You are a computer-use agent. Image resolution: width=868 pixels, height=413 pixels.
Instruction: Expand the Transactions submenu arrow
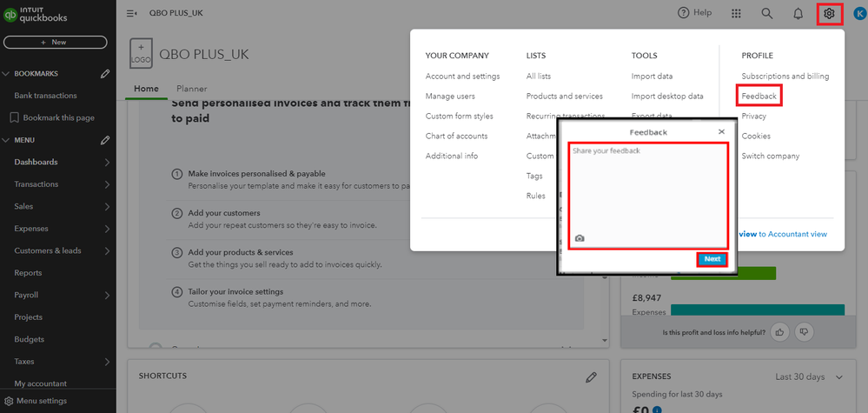[x=107, y=184]
